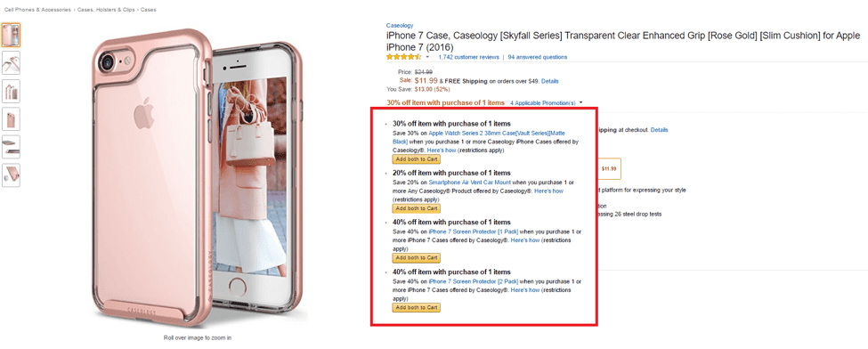
Task: Select the fifth product thumbnail image
Action: [x=11, y=147]
